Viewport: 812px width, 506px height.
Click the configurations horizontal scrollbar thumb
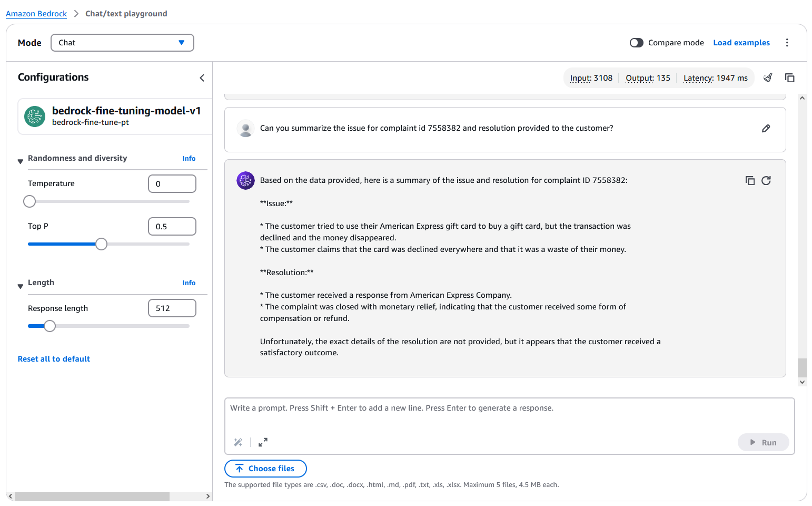click(x=92, y=497)
